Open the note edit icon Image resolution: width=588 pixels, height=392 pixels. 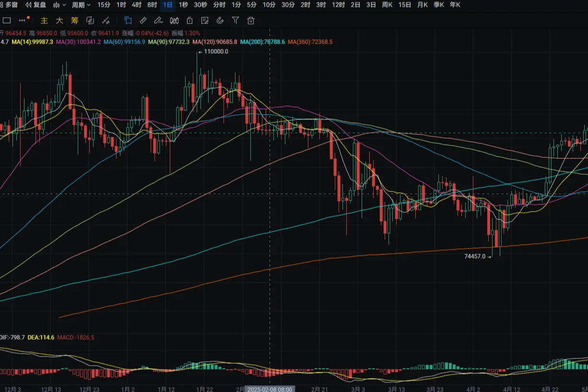tap(205, 20)
